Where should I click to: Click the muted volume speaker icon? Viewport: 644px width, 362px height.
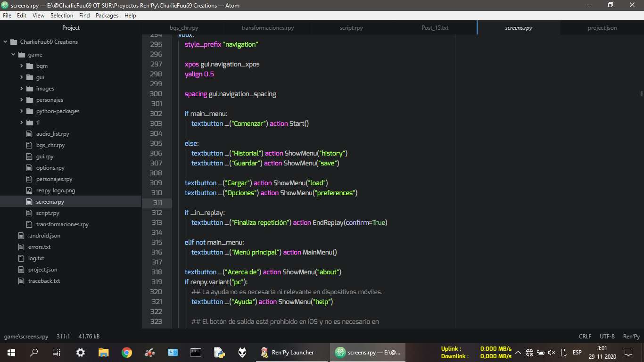(552, 352)
